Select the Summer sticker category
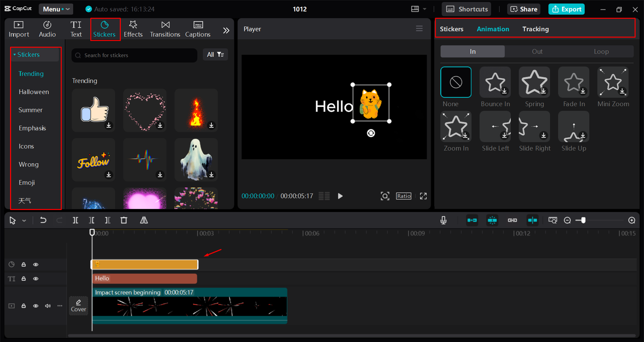 (31, 110)
